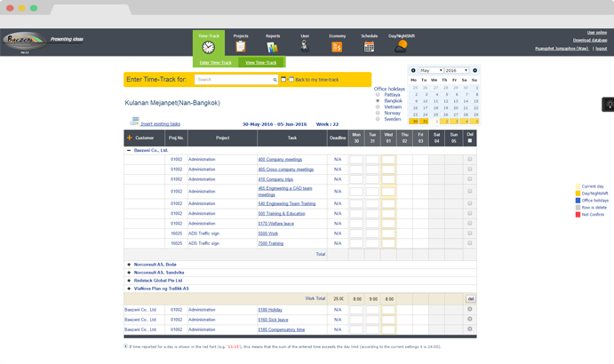
Task: Open the Day/NightShift sun icon
Action: [x=401, y=46]
